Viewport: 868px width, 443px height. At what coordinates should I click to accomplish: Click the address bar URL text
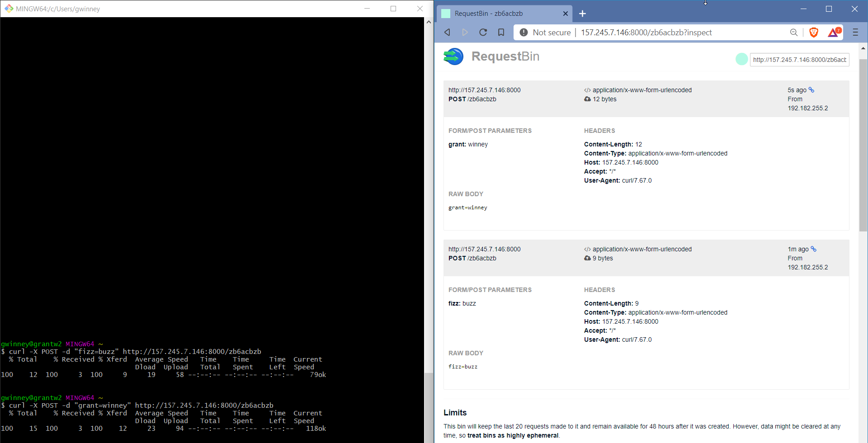(646, 32)
